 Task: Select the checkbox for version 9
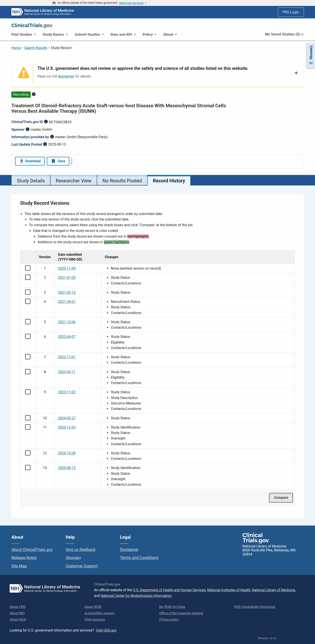click(x=28, y=392)
